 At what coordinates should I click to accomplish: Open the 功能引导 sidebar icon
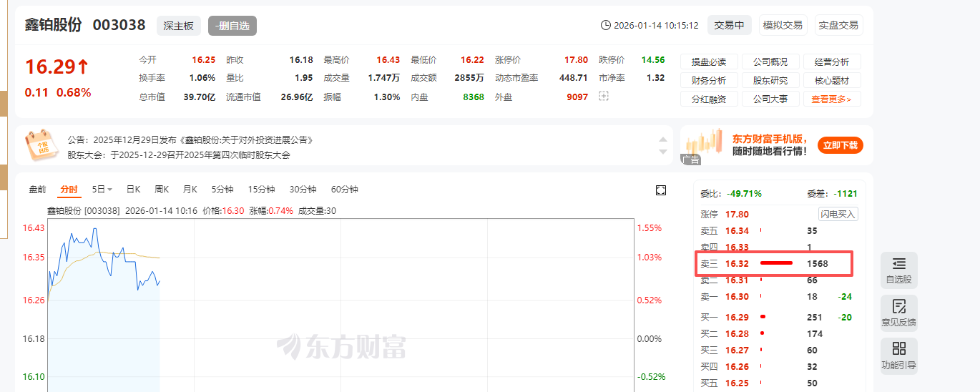[899, 356]
